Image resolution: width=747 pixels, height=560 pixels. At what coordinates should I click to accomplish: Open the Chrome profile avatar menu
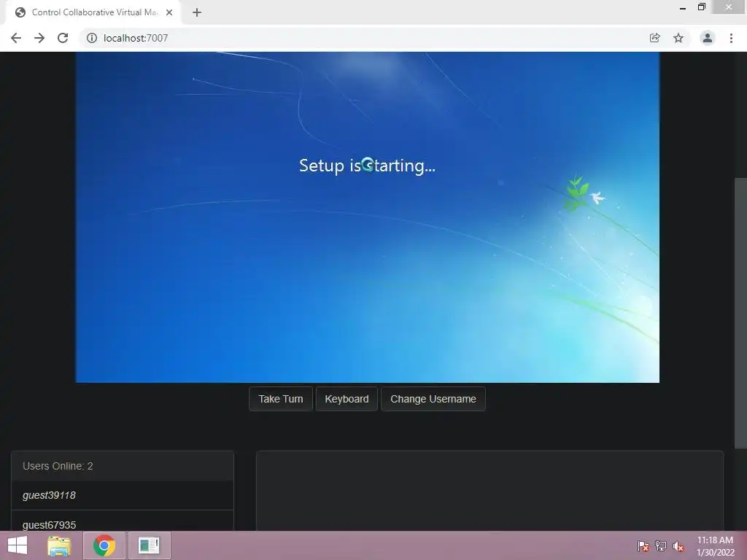pos(708,38)
